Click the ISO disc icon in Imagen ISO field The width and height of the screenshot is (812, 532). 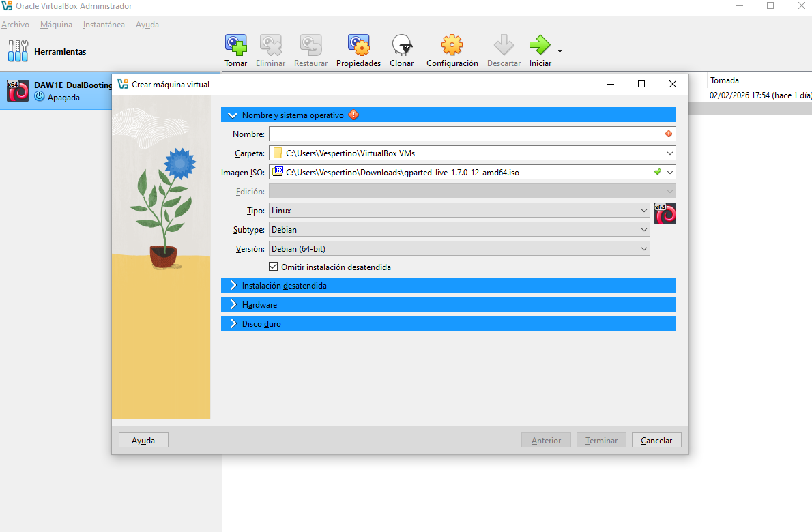[x=278, y=171]
